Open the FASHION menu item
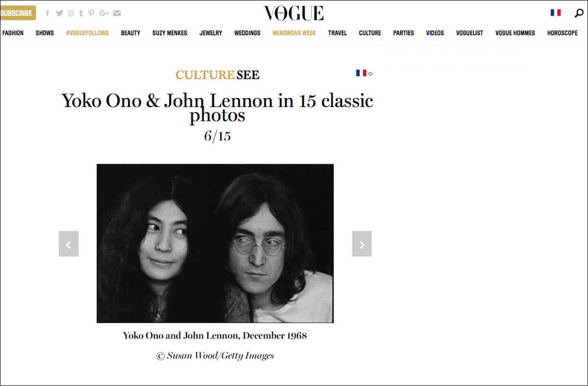This screenshot has width=588, height=386. point(13,33)
